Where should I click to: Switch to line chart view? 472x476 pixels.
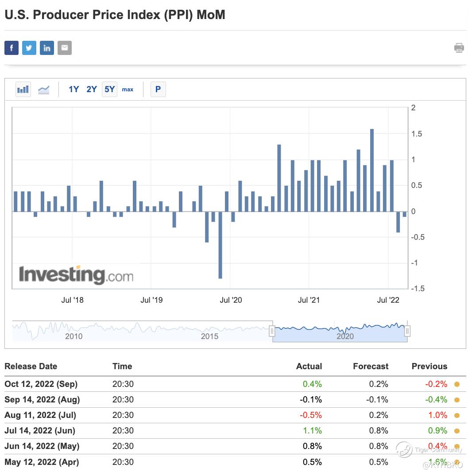coord(44,90)
